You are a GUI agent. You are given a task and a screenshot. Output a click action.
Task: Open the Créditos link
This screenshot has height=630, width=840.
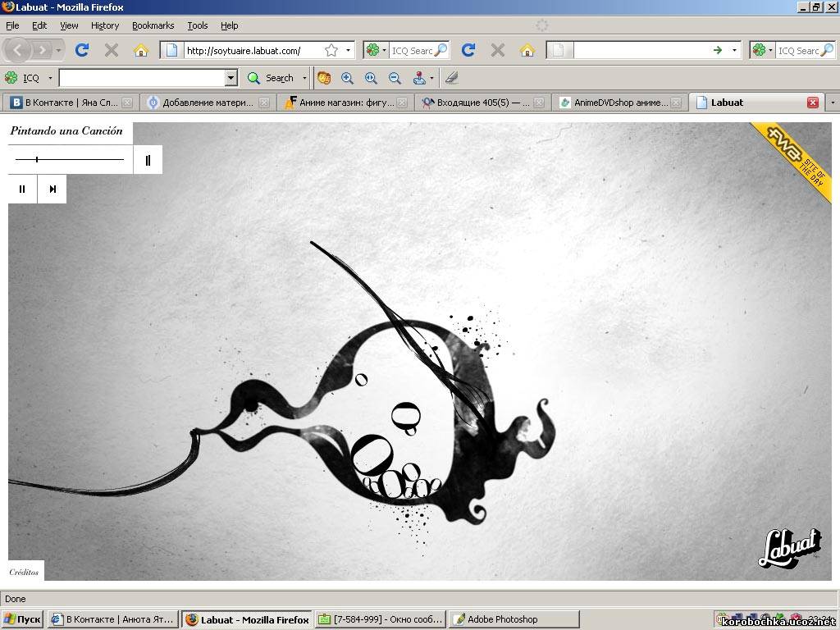(x=24, y=572)
